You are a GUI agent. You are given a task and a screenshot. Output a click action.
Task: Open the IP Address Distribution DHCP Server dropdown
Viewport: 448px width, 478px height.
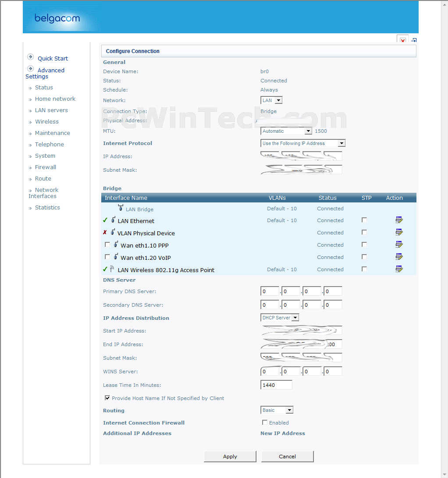click(280, 318)
